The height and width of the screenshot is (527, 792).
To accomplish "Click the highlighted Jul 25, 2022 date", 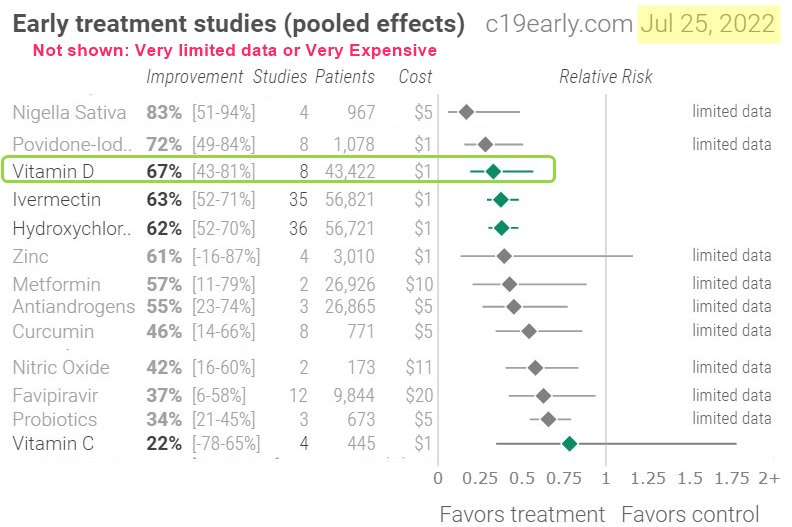I will pyautogui.click(x=708, y=24).
